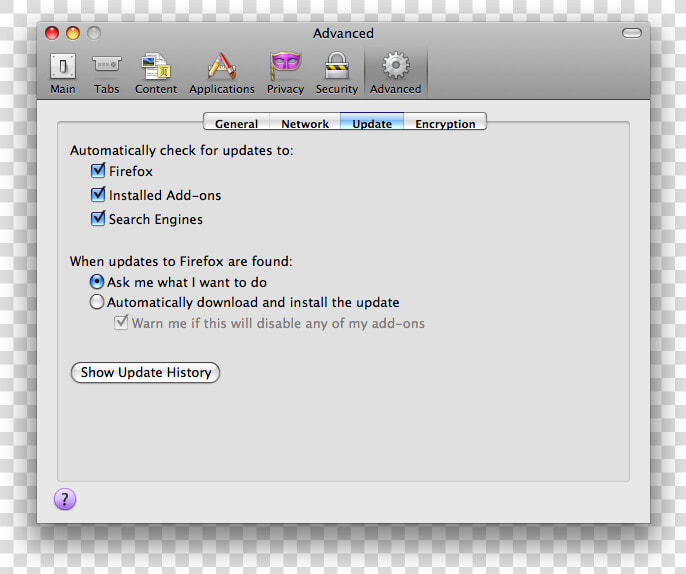Minimize the window with yellow button
This screenshot has width=686, height=574.
(x=73, y=33)
